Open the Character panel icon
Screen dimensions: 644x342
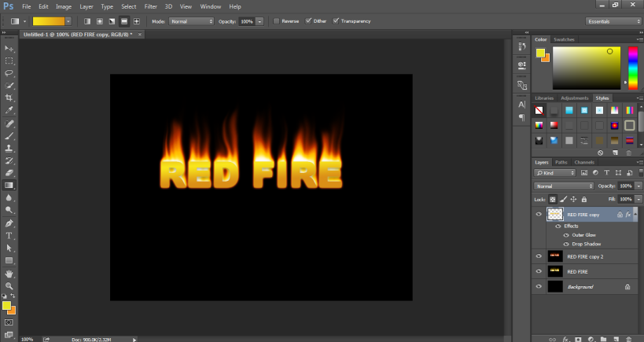(522, 105)
